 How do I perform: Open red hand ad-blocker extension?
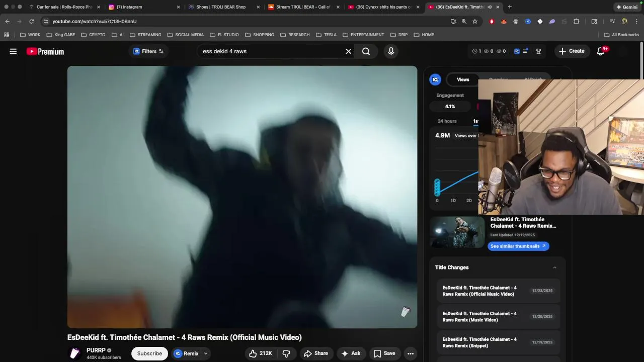[492, 22]
